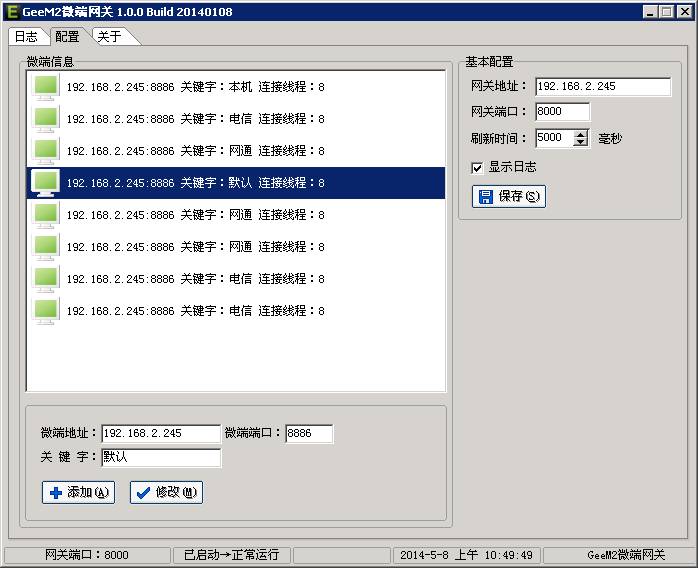Focus the 网关地址 input field
Viewport: 698px width, 568px height.
pyautogui.click(x=603, y=86)
